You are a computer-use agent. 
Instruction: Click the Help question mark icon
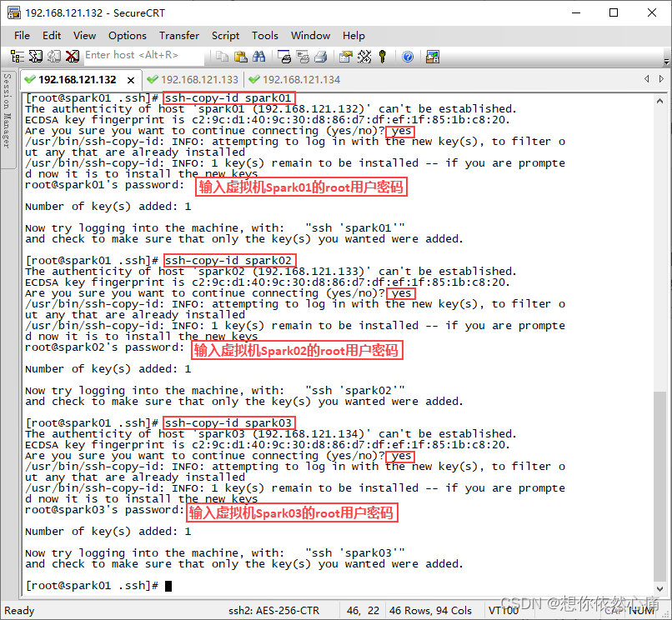coord(408,57)
